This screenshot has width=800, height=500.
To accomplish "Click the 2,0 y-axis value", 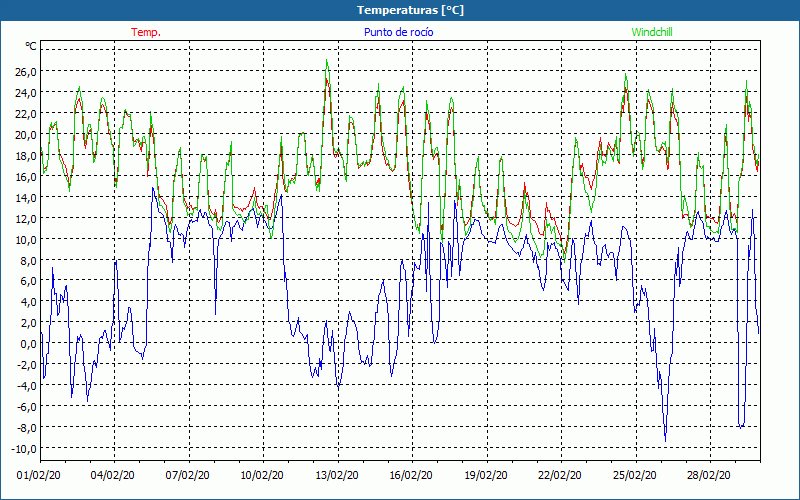I will click(28, 323).
